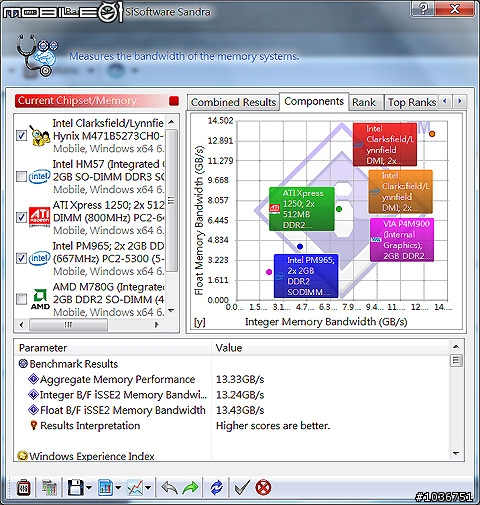Click the chipset list scroll left arrow
The height and width of the screenshot is (505, 480).
(x=22, y=324)
